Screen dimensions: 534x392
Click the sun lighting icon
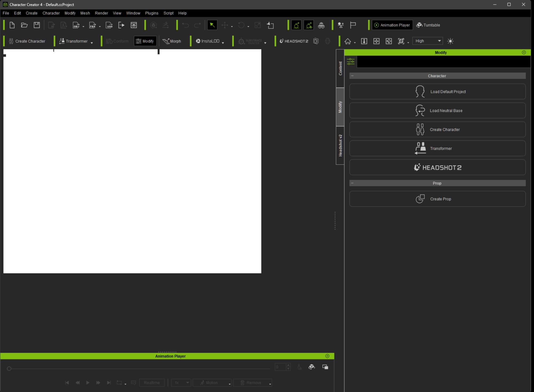[450, 41]
